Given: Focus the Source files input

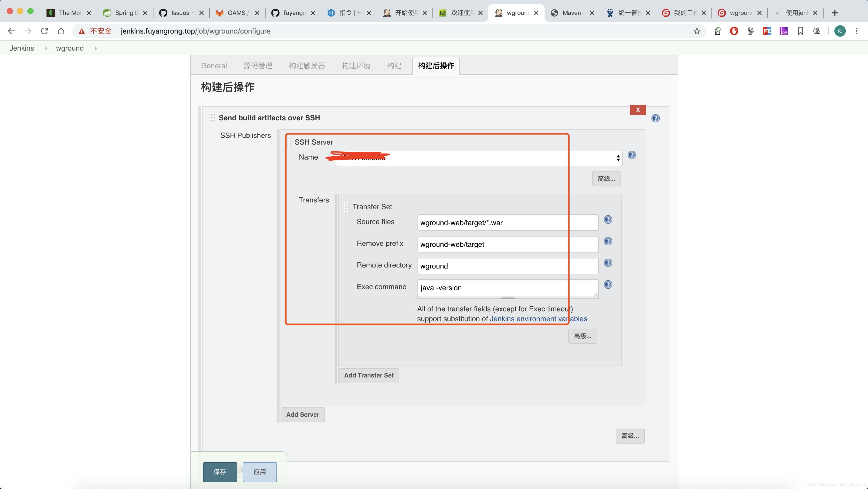Looking at the screenshot, I should 508,223.
